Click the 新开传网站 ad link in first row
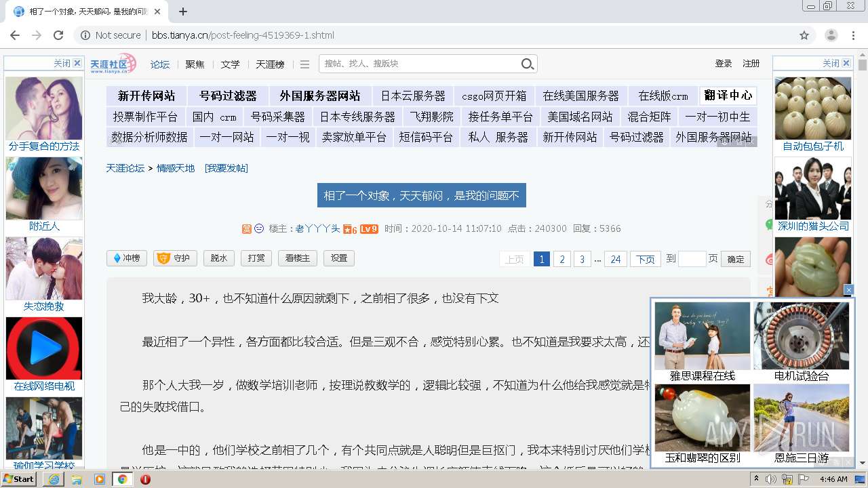868x488 pixels. tap(146, 96)
